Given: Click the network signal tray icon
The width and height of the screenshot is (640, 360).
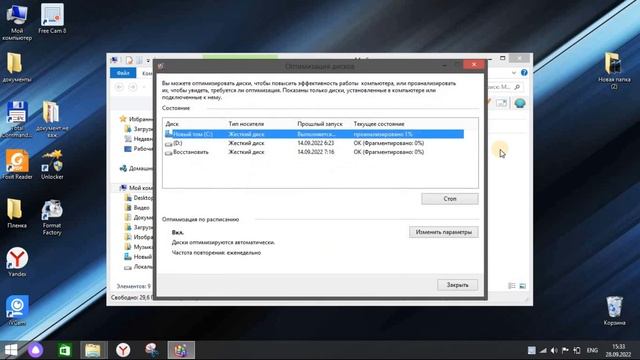Looking at the screenshot, I should pos(543,350).
